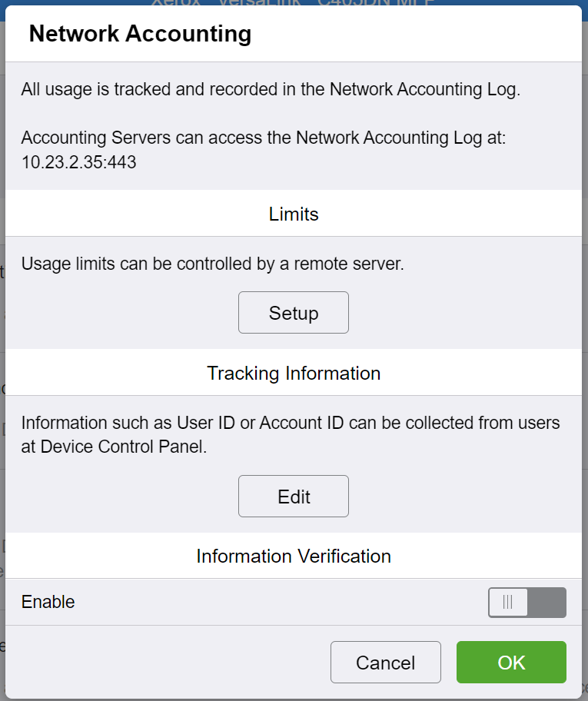Toggle the Enable switch for Information Verification
The image size is (588, 701).
coord(527,603)
